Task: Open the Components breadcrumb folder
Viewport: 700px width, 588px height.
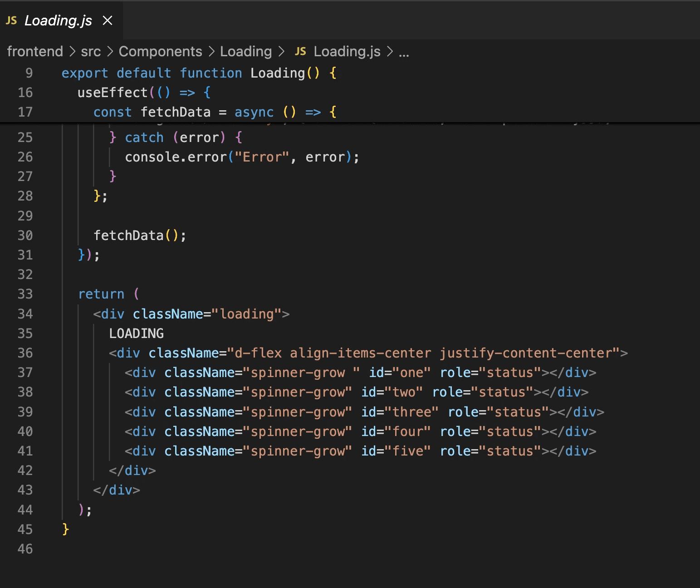Action: point(160,51)
